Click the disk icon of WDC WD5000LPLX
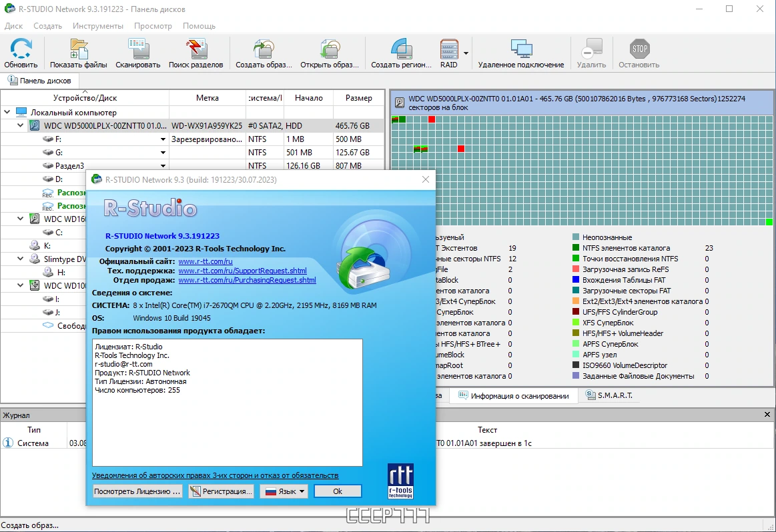Viewport: 776px width, 532px height. tap(35, 125)
